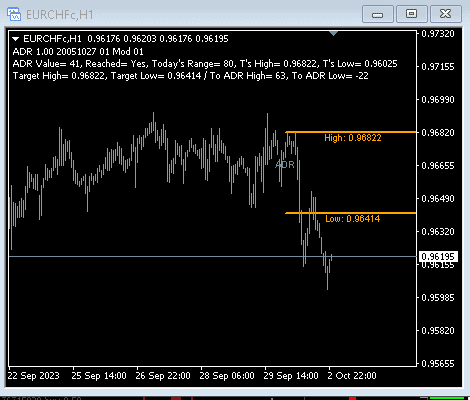Select the orange Low 0.96414 line
This screenshot has height=400, width=470.
click(x=351, y=213)
